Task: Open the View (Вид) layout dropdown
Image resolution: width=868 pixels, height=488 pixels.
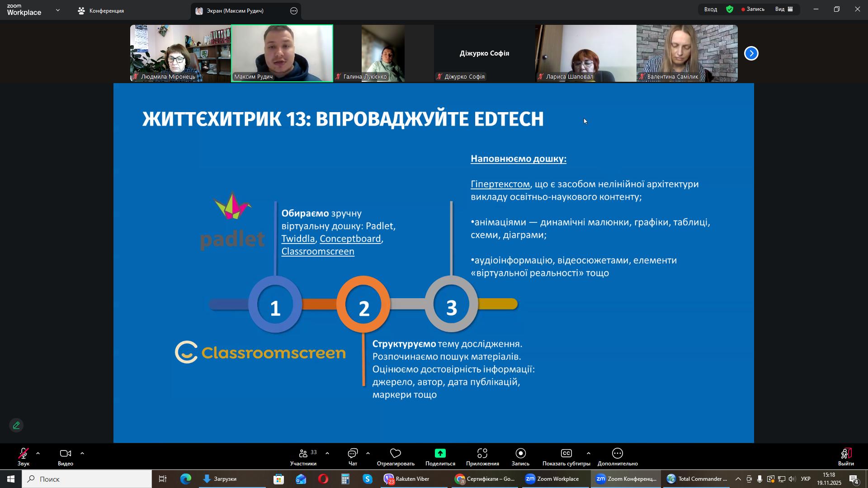Action: pyautogui.click(x=784, y=9)
